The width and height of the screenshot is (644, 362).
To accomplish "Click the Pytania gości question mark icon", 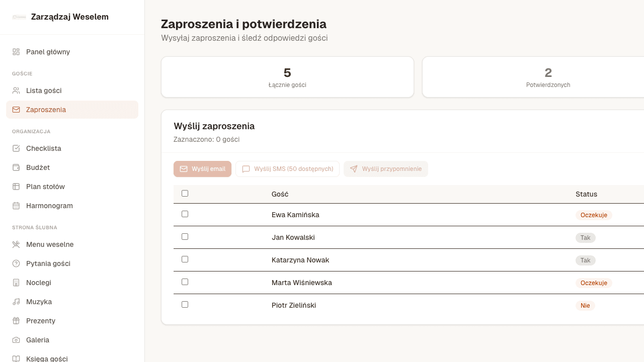I will [17, 263].
